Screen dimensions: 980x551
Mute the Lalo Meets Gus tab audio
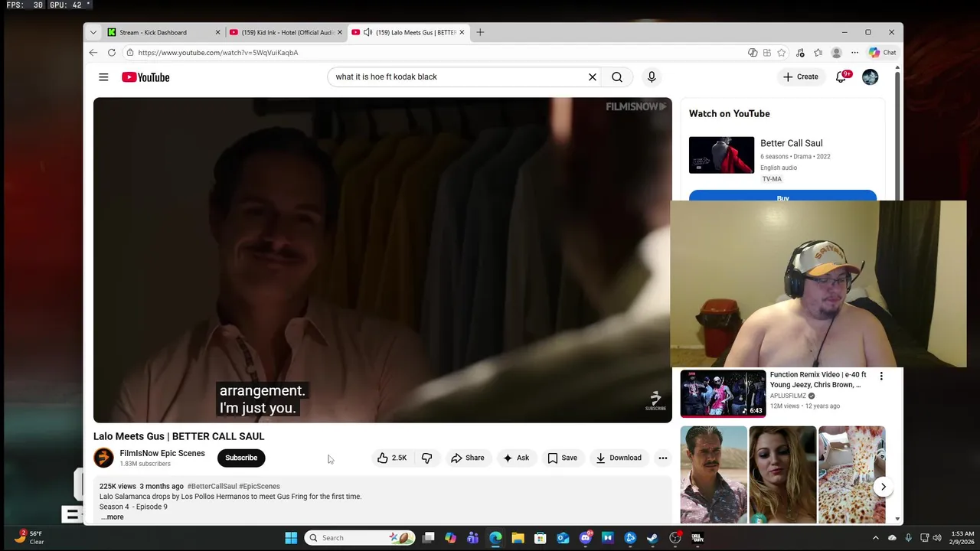click(367, 32)
